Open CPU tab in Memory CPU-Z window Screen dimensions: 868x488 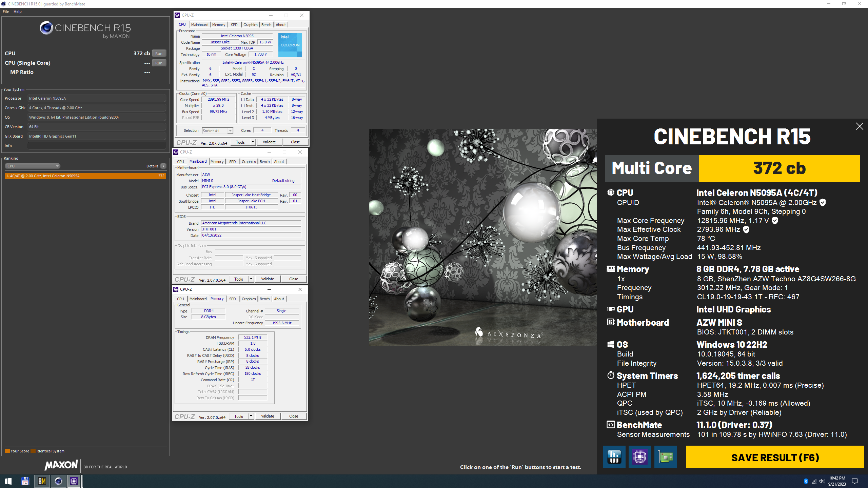tap(180, 299)
